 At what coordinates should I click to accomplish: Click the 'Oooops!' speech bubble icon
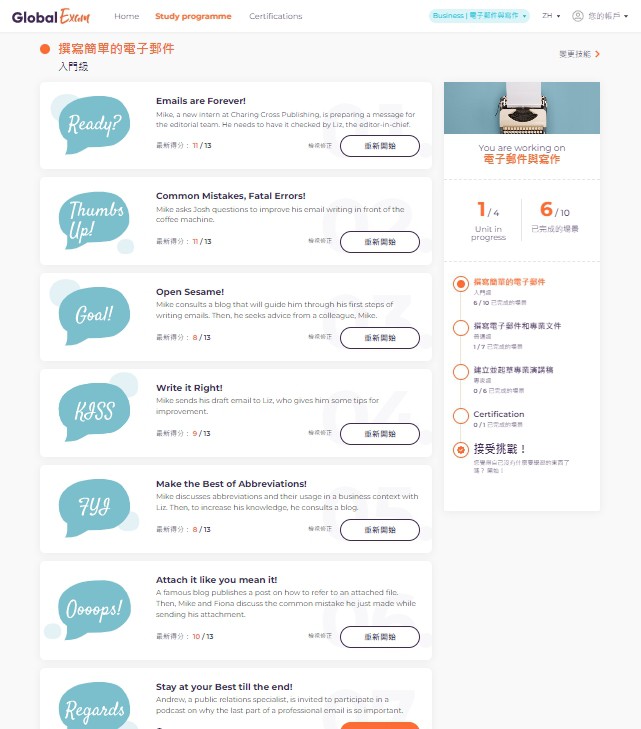click(91, 609)
